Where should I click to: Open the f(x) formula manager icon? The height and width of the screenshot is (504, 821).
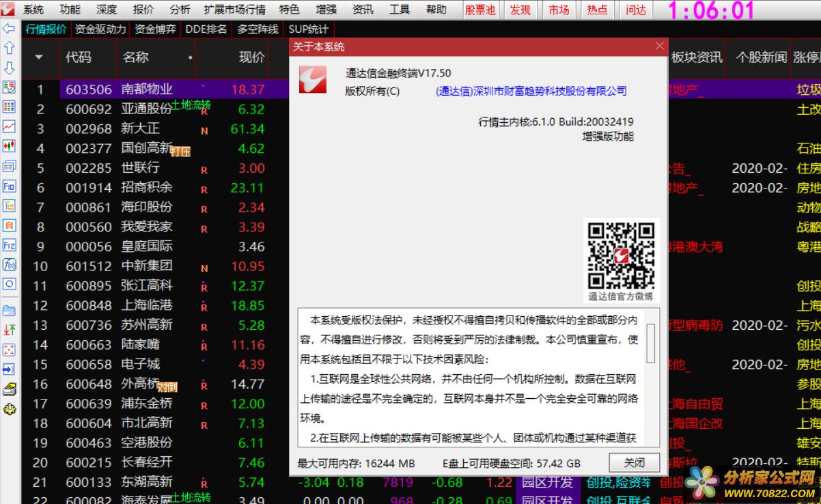(x=9, y=264)
